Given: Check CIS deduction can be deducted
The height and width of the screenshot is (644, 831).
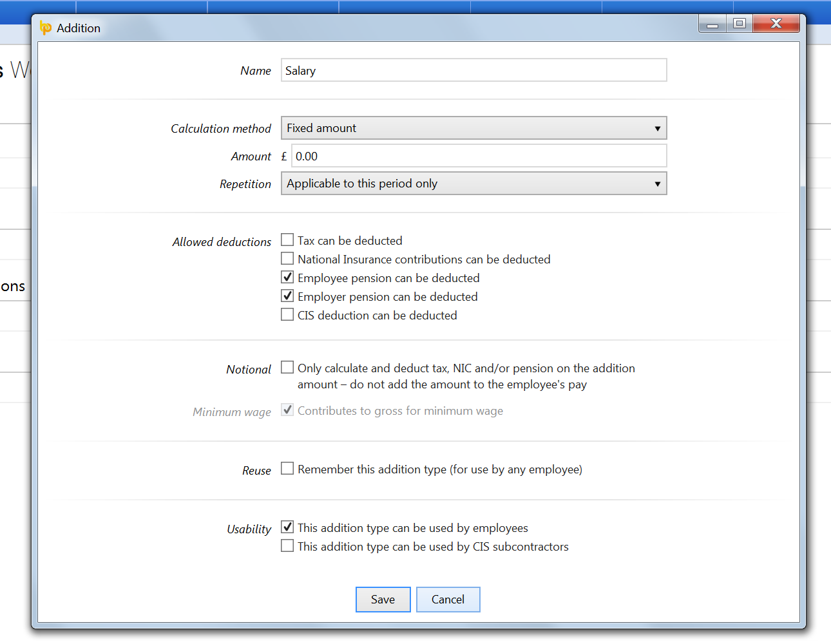Looking at the screenshot, I should tap(287, 315).
